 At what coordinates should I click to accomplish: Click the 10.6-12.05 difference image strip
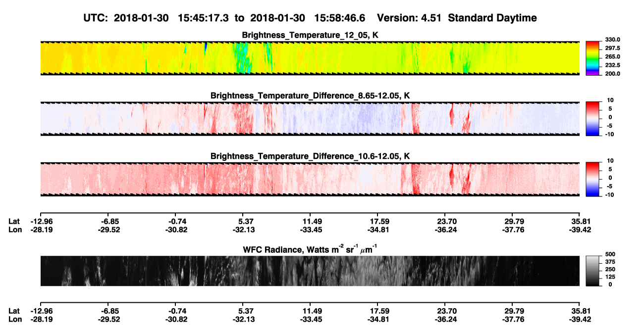[310, 179]
